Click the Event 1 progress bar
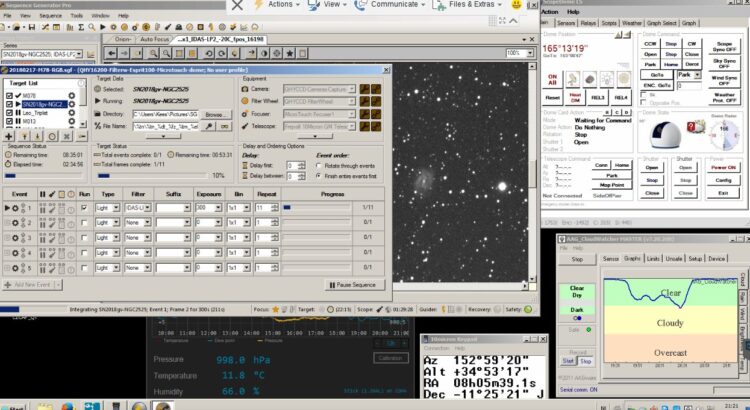 click(x=317, y=208)
